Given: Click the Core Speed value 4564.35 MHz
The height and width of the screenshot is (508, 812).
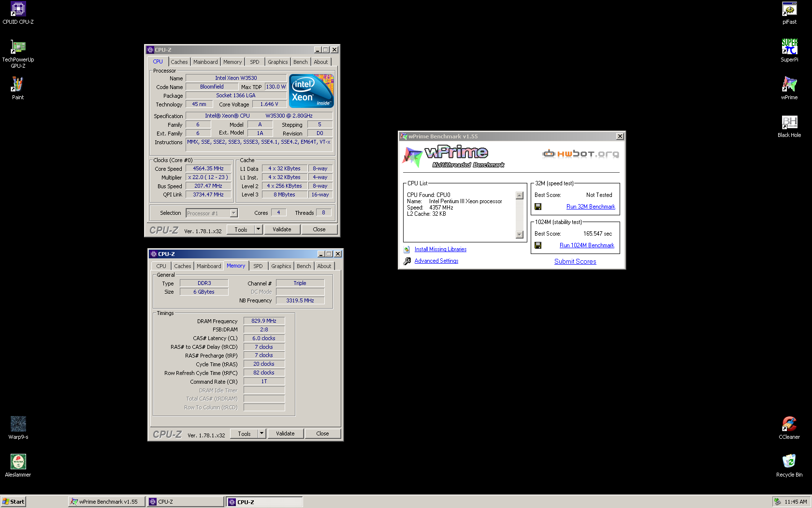Looking at the screenshot, I should click(x=208, y=168).
